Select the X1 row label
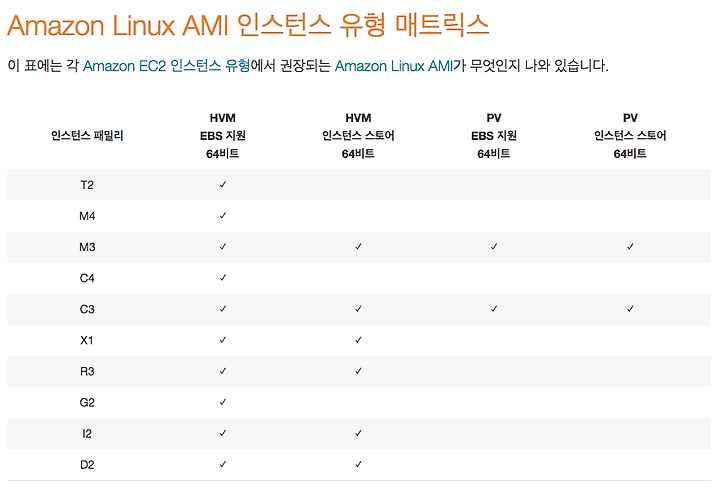Screen dimensions: 720x490 (x=87, y=340)
